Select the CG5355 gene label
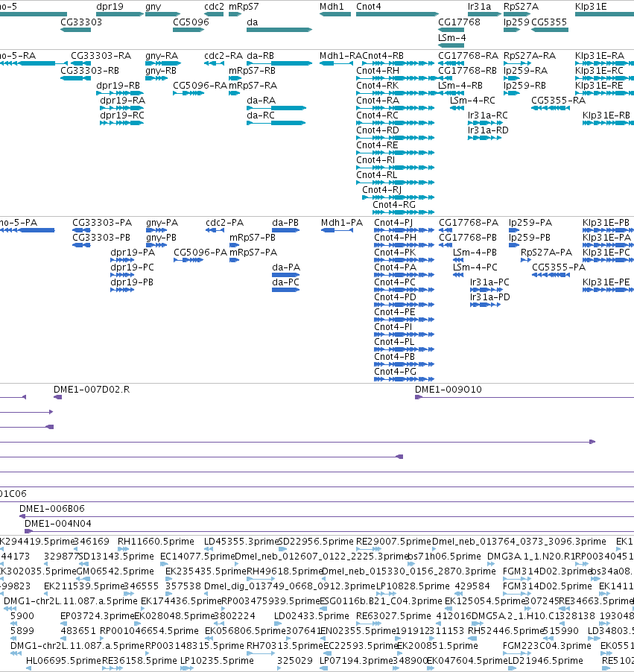The image size is (634, 672). (x=548, y=22)
